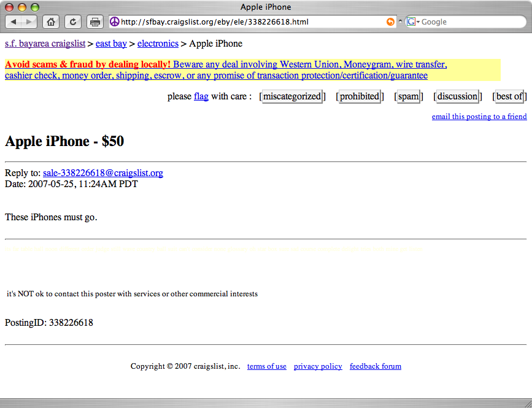532x408 pixels.
Task: Click the PostingID: 338226618 text
Action: click(49, 323)
